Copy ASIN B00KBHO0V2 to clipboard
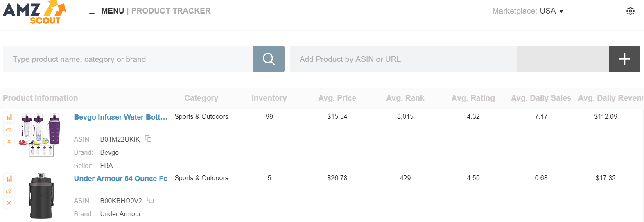 [151, 200]
